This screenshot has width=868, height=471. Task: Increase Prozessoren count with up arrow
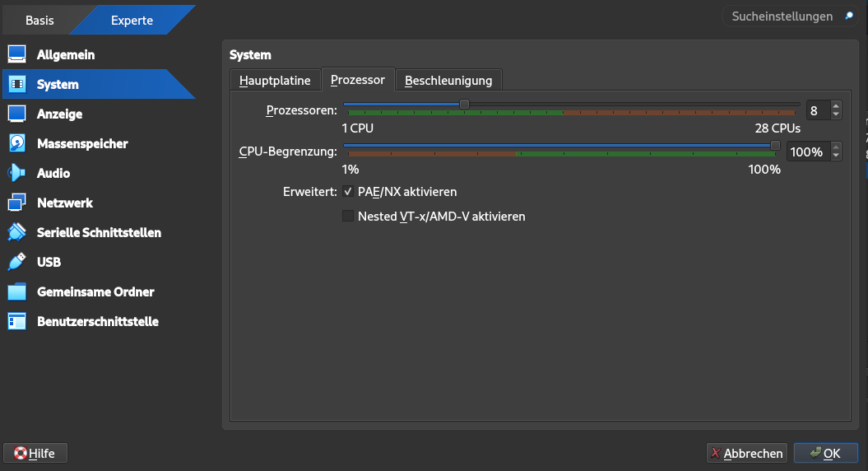[x=836, y=105]
